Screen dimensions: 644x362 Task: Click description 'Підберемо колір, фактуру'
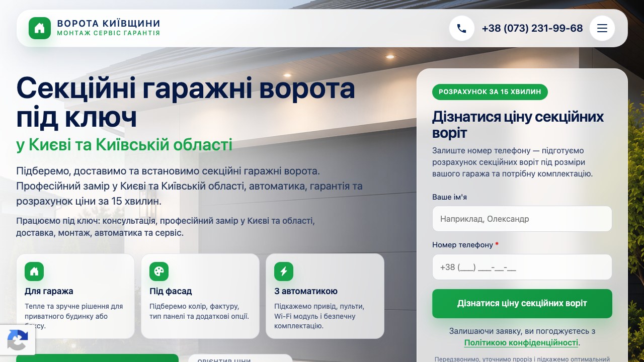(199, 311)
